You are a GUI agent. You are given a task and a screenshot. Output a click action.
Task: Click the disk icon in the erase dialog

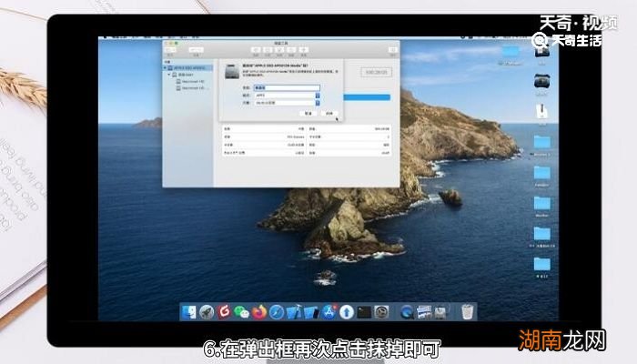pos(232,72)
